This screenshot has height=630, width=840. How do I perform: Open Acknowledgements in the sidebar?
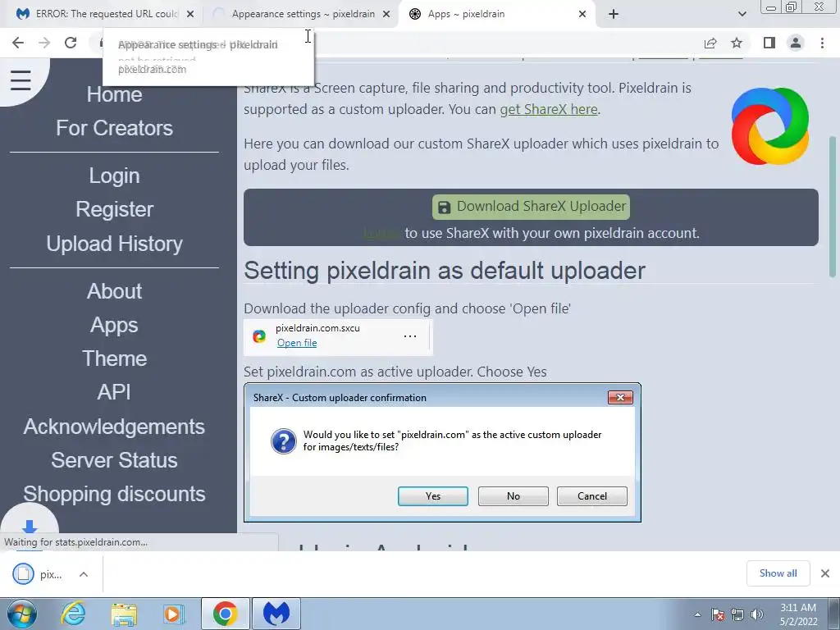(x=114, y=427)
